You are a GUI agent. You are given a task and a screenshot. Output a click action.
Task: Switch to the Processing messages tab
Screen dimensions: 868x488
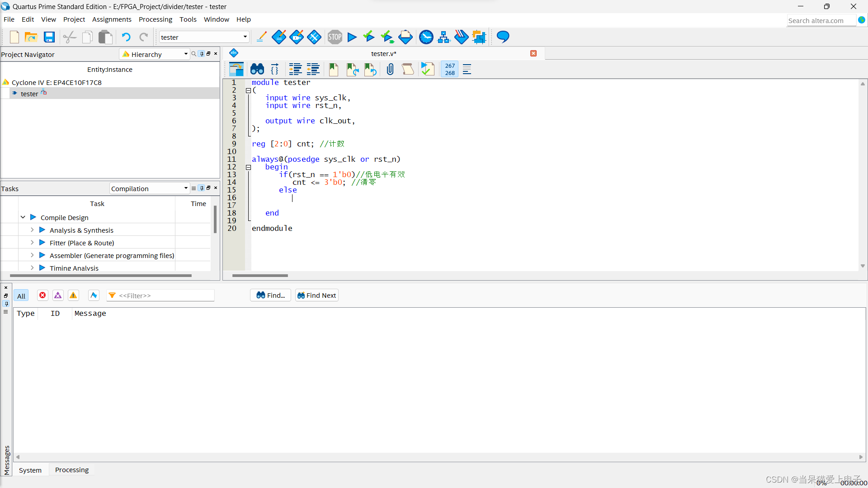click(x=72, y=470)
